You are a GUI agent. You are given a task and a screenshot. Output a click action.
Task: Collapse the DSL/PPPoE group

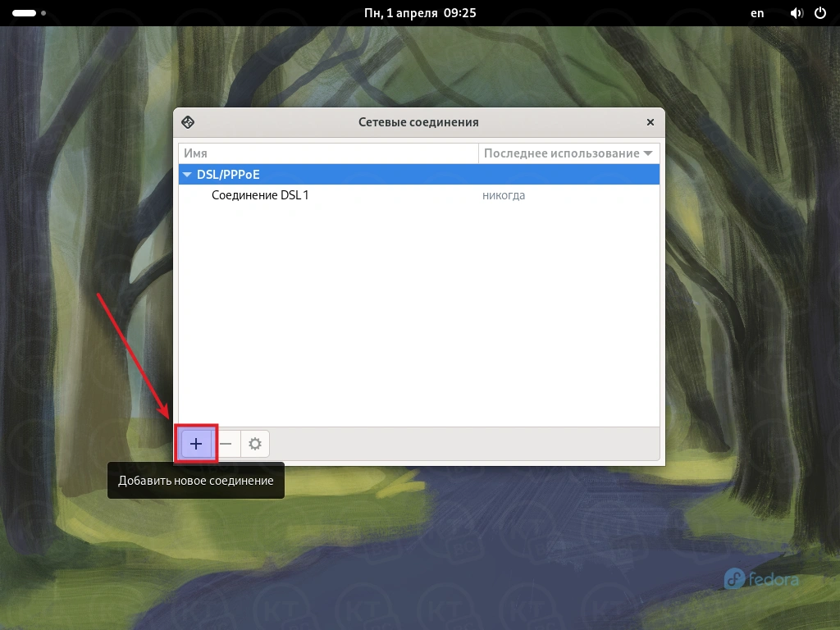187,174
